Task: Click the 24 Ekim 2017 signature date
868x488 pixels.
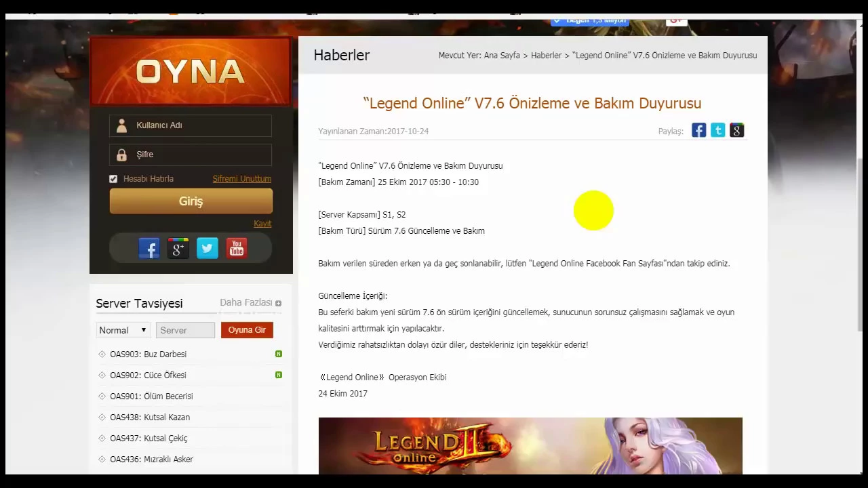Action: click(x=342, y=394)
